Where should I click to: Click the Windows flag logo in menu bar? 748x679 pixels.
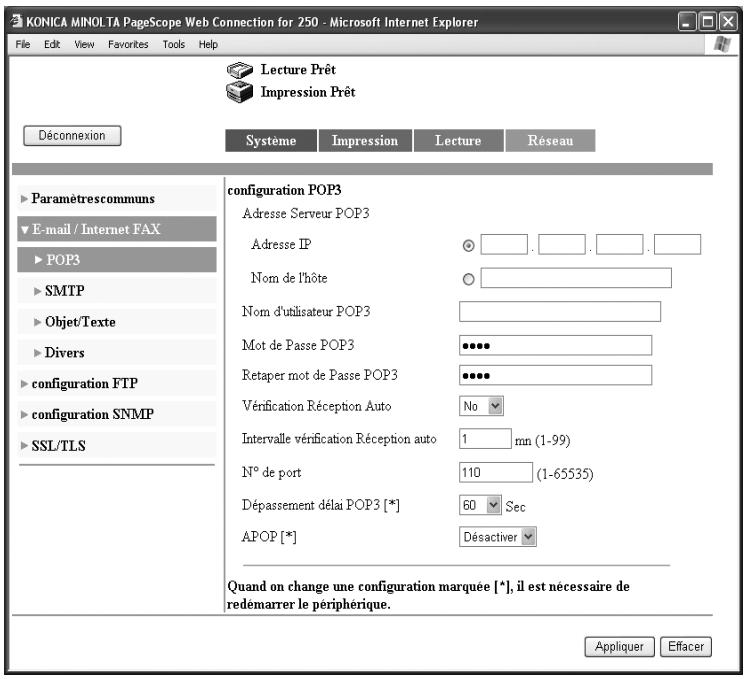pos(722,44)
